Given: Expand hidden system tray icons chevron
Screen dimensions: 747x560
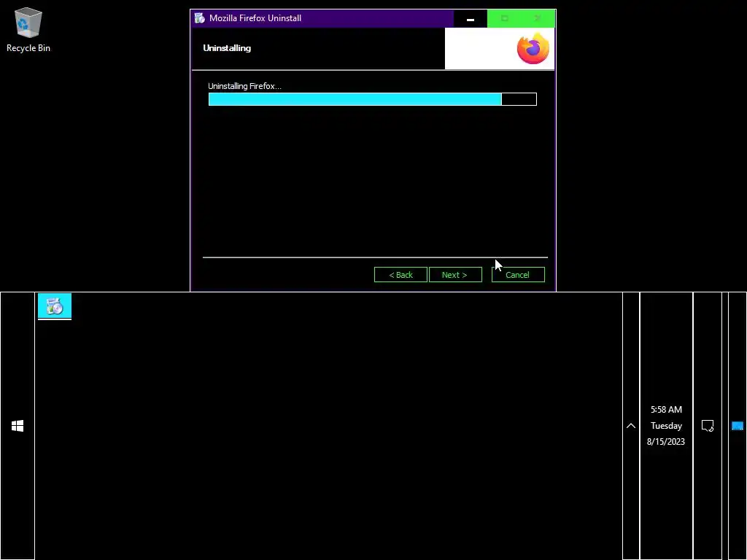Looking at the screenshot, I should 631,426.
